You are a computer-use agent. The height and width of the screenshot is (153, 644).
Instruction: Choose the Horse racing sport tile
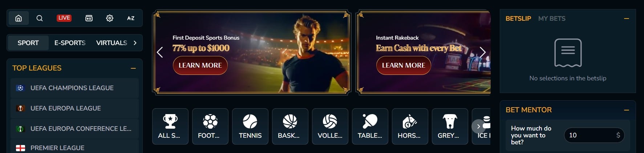410,126
